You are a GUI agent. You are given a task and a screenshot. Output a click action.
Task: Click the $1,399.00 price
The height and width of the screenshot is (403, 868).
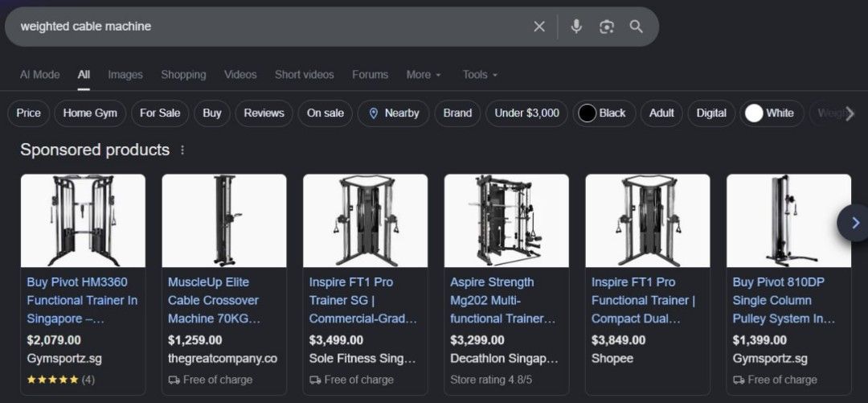tap(759, 340)
